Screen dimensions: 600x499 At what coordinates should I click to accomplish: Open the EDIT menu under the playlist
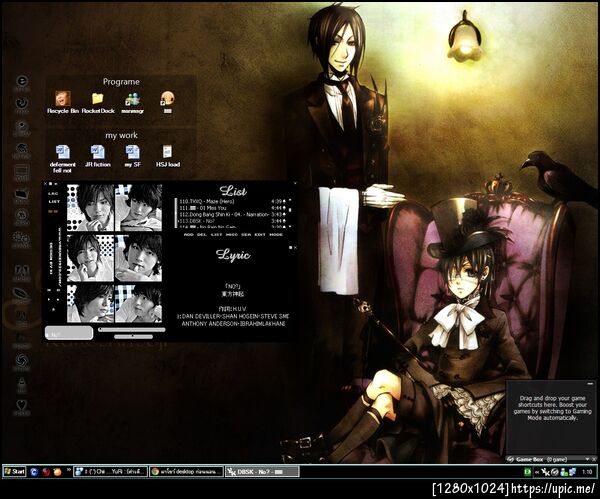260,235
